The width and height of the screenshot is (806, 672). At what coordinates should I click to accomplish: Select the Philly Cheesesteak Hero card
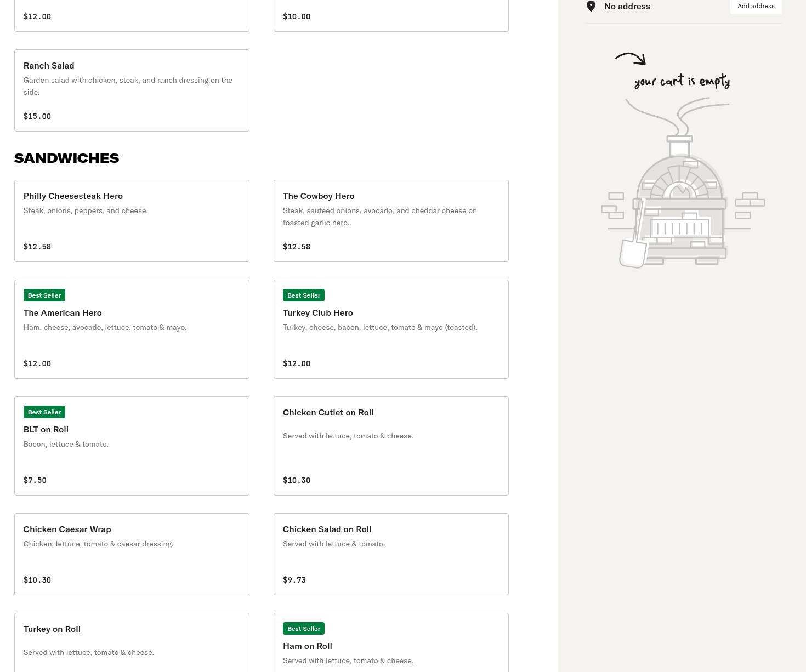132,221
